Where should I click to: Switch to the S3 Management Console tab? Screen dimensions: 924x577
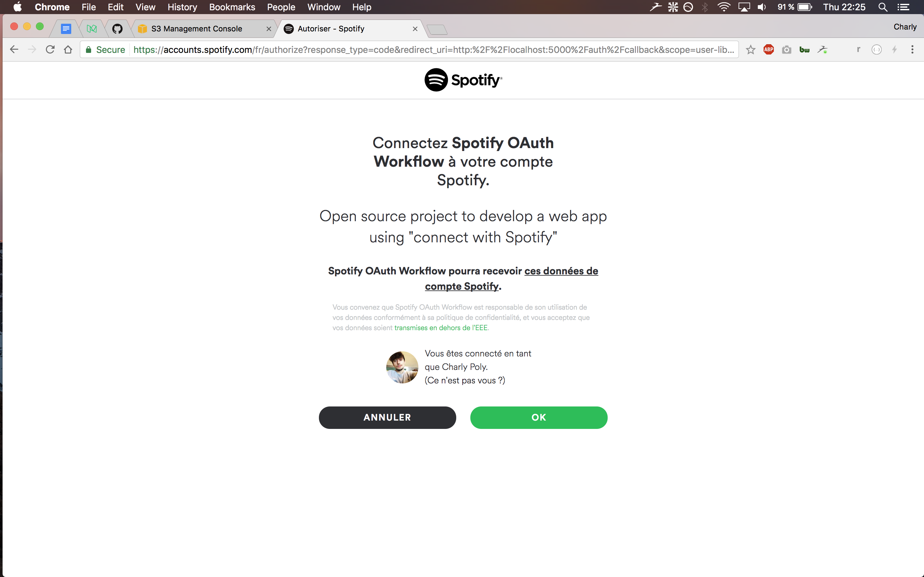coord(197,29)
